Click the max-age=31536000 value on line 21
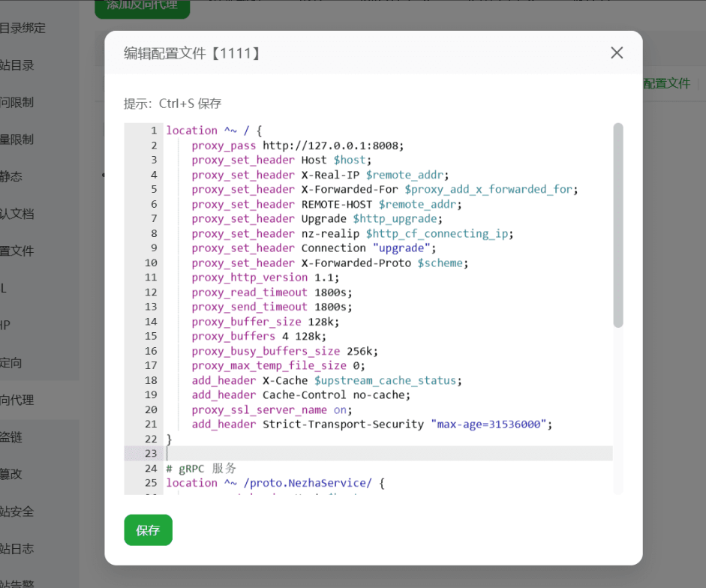706x588 pixels. click(x=491, y=424)
